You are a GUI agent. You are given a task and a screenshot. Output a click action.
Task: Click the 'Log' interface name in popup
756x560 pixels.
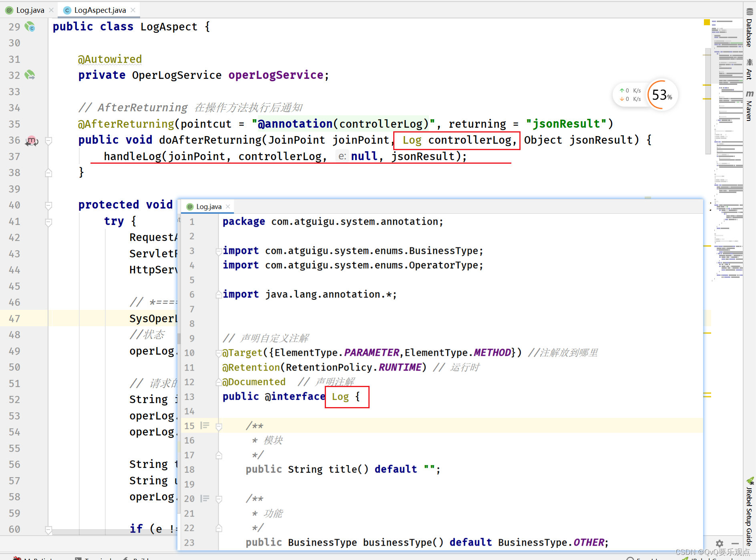point(340,397)
